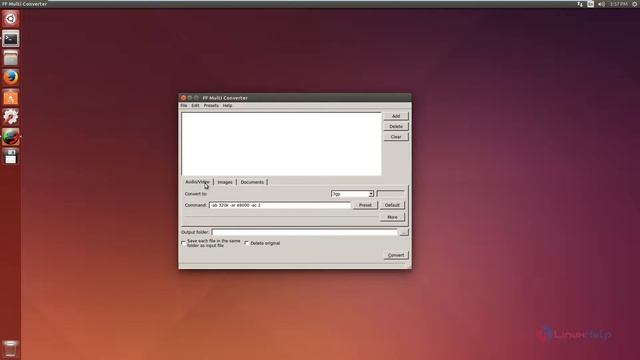This screenshot has width=640, height=360.
Task: Open the Ubuntu Dash launcher icon
Action: (11, 19)
